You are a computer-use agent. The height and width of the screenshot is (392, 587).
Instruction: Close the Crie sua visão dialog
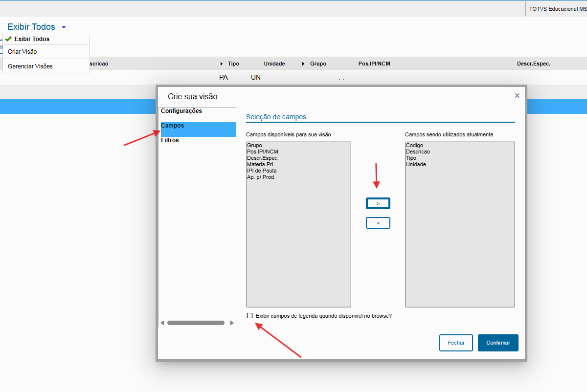point(517,96)
